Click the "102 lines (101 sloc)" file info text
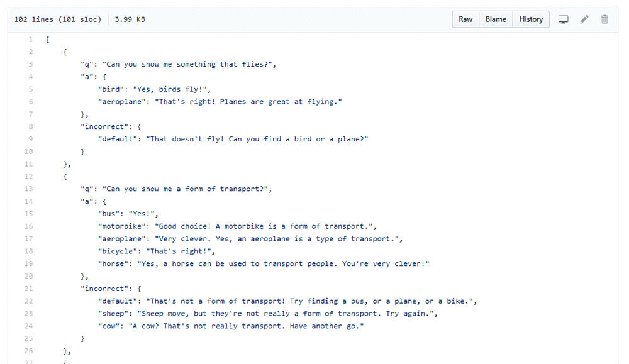 [57, 19]
